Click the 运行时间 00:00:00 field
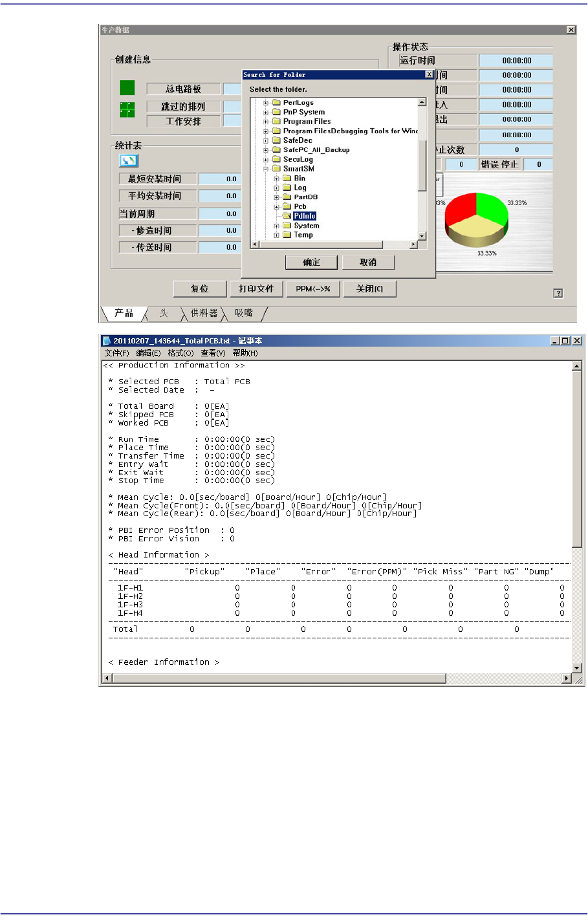This screenshot has height=921, width=588. 516,60
